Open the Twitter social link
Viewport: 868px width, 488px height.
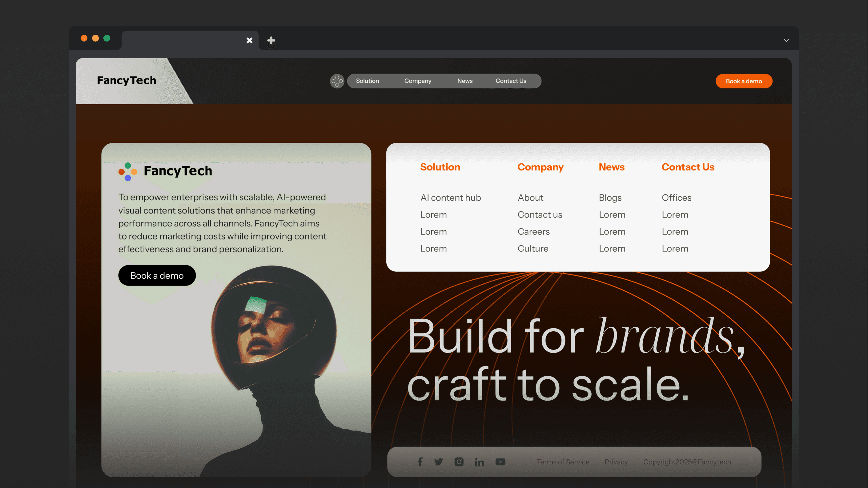tap(438, 462)
